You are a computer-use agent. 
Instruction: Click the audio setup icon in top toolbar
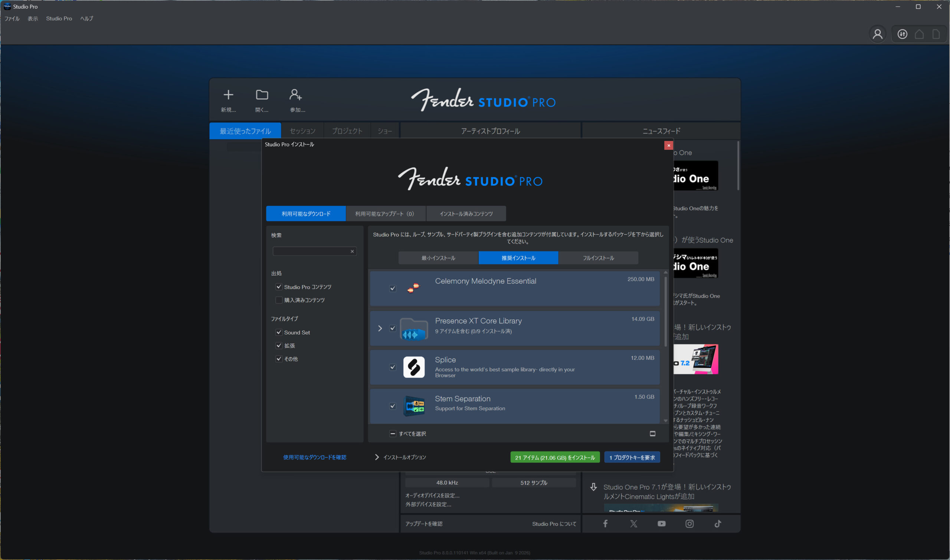coord(902,34)
